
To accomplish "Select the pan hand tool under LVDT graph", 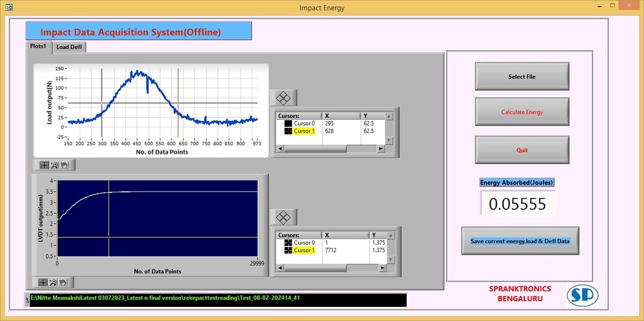I will point(63,282).
